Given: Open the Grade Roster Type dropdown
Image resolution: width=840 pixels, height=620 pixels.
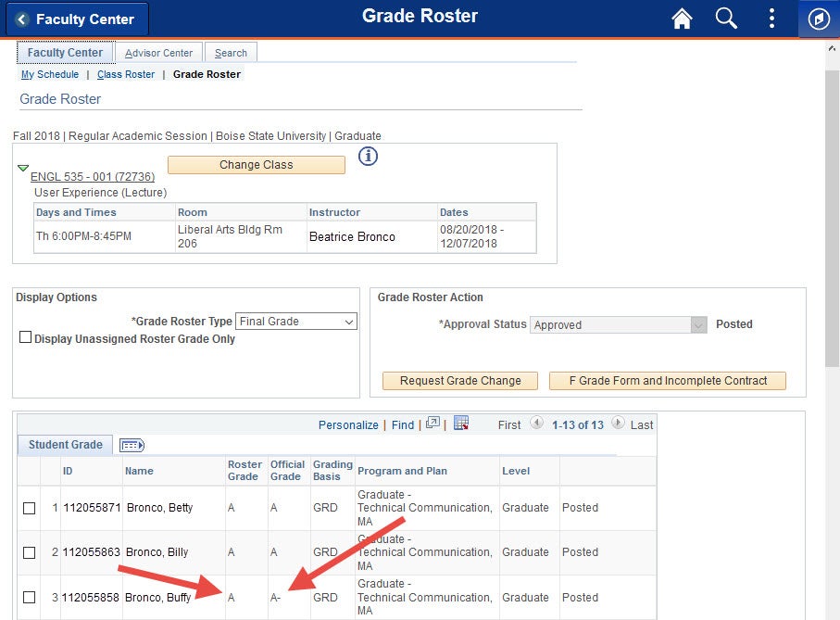Looking at the screenshot, I should [x=296, y=322].
